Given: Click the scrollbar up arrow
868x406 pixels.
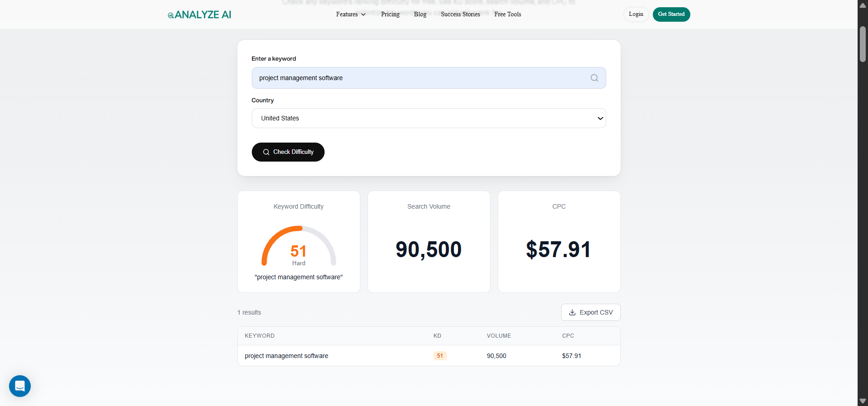Looking at the screenshot, I should pos(863,5).
